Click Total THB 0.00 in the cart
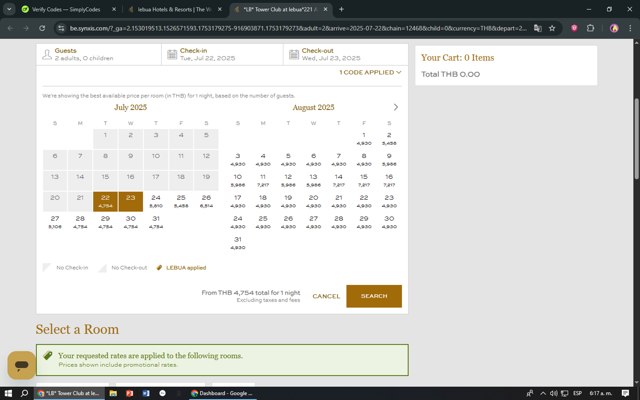640x400 pixels. (x=451, y=74)
